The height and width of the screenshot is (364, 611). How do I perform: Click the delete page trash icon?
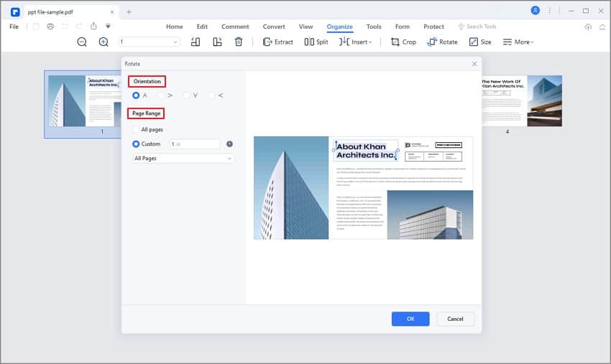(x=239, y=42)
